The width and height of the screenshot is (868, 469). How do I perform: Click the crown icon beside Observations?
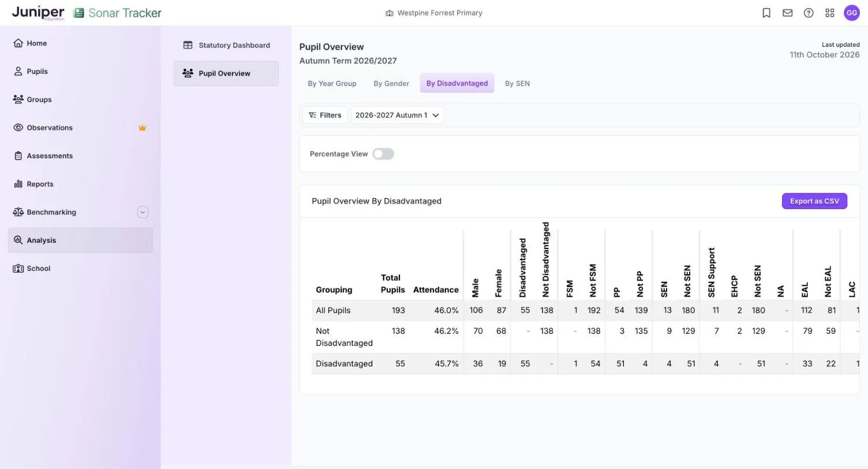pos(143,128)
